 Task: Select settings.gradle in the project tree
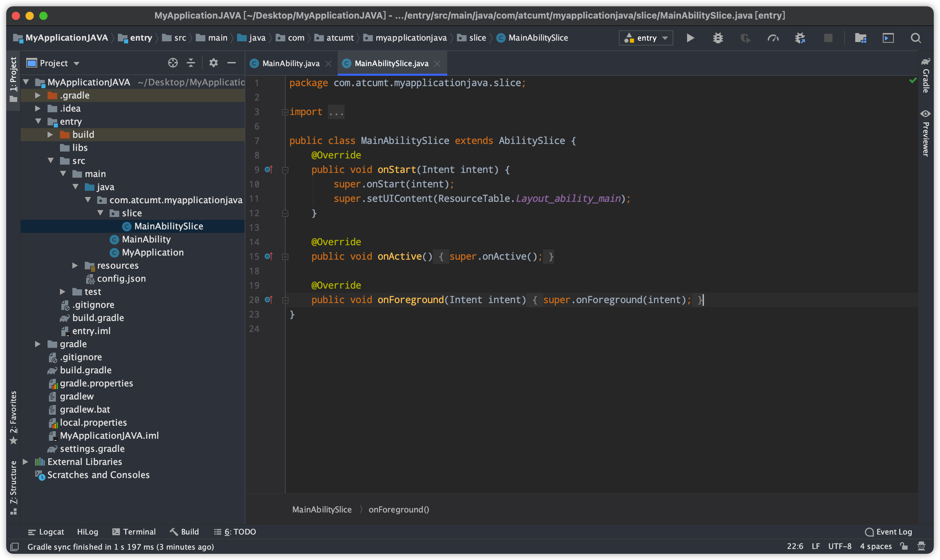[x=92, y=448]
